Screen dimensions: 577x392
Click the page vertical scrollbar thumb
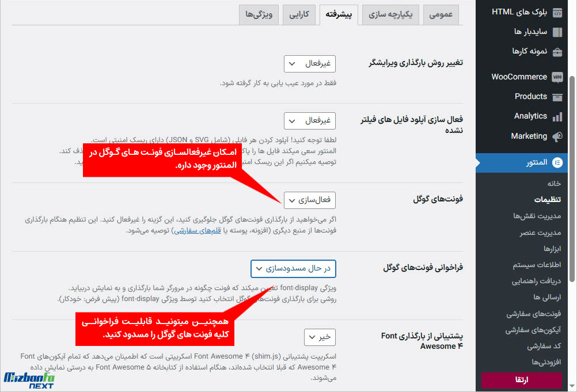pos(572,179)
